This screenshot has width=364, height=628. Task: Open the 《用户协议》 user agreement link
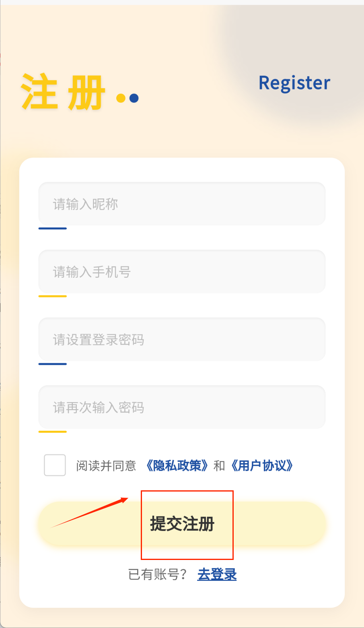click(x=262, y=466)
